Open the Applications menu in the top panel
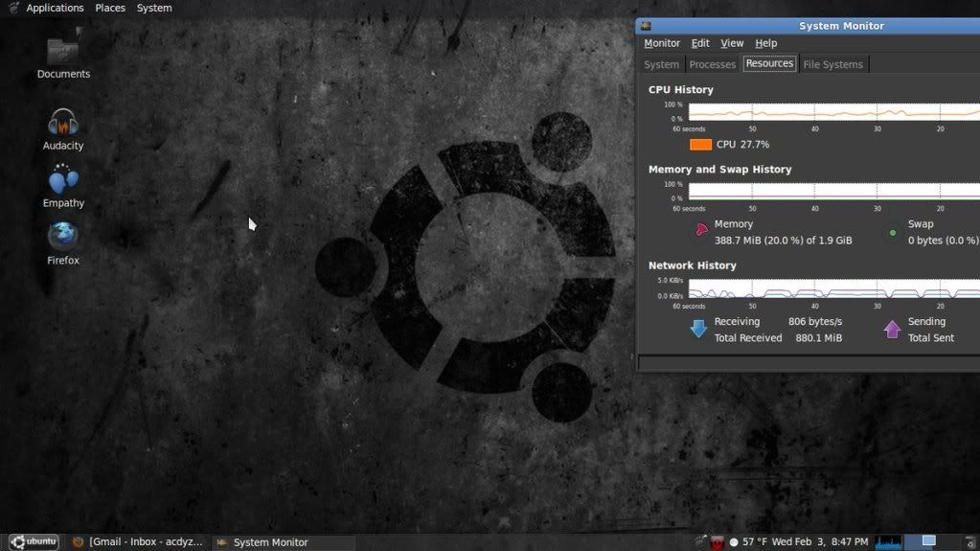 pyautogui.click(x=55, y=8)
